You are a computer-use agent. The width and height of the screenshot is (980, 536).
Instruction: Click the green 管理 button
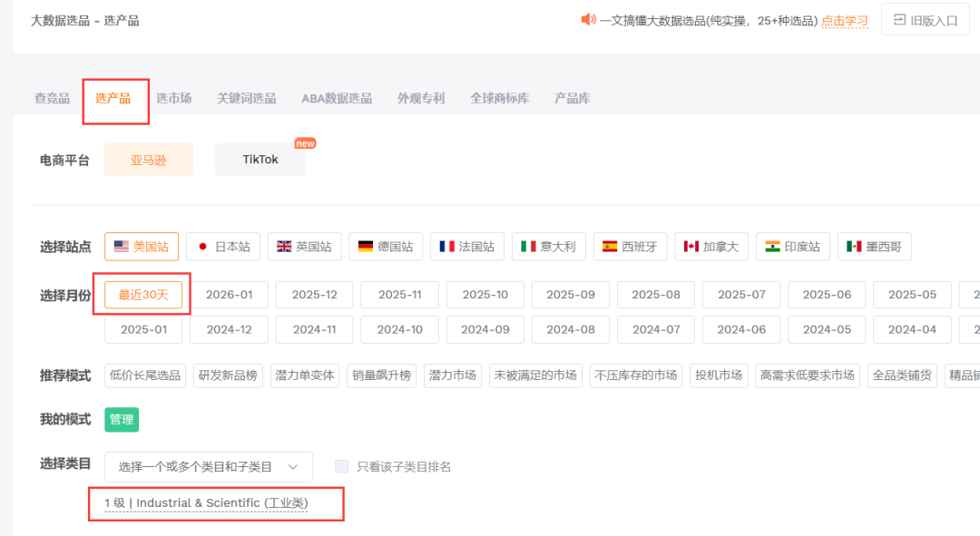pyautogui.click(x=122, y=419)
